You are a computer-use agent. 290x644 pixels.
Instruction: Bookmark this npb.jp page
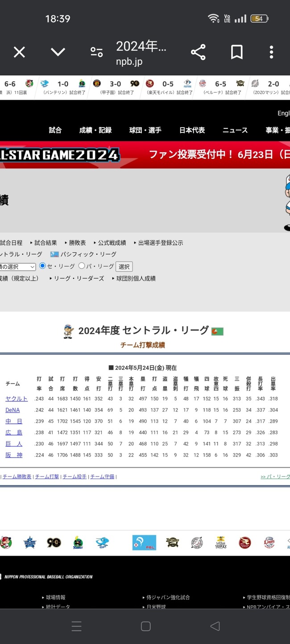coord(237,52)
